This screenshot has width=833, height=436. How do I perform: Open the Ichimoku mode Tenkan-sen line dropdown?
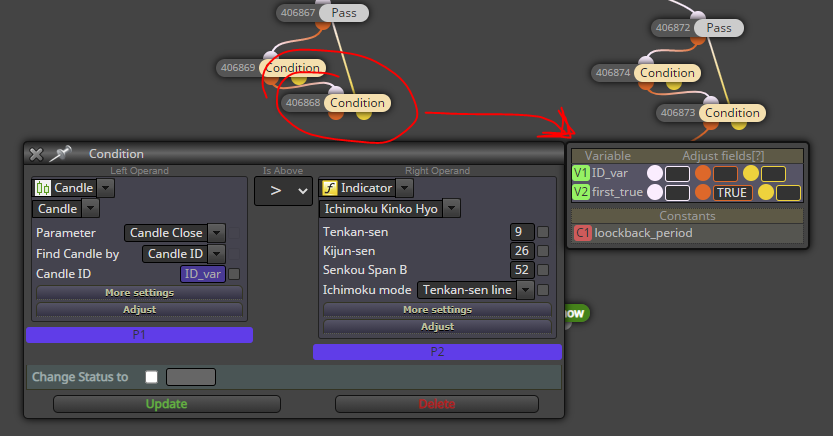click(525, 290)
